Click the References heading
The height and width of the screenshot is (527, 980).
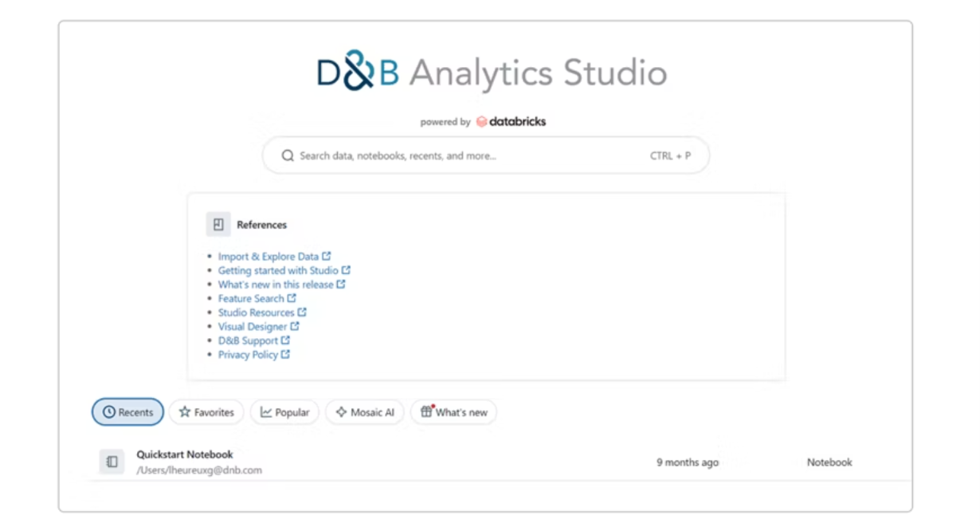[261, 225]
